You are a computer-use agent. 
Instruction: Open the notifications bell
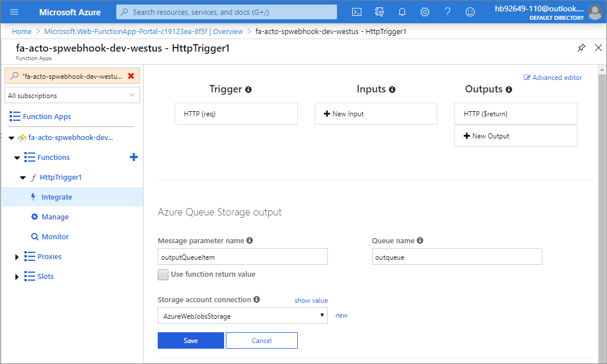pyautogui.click(x=402, y=12)
